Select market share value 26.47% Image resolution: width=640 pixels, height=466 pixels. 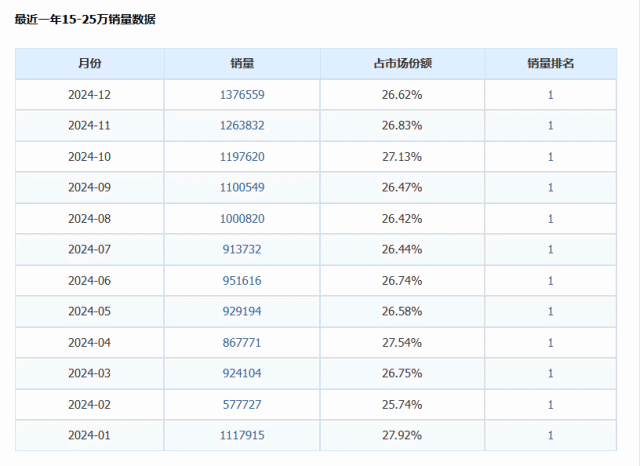pos(402,187)
